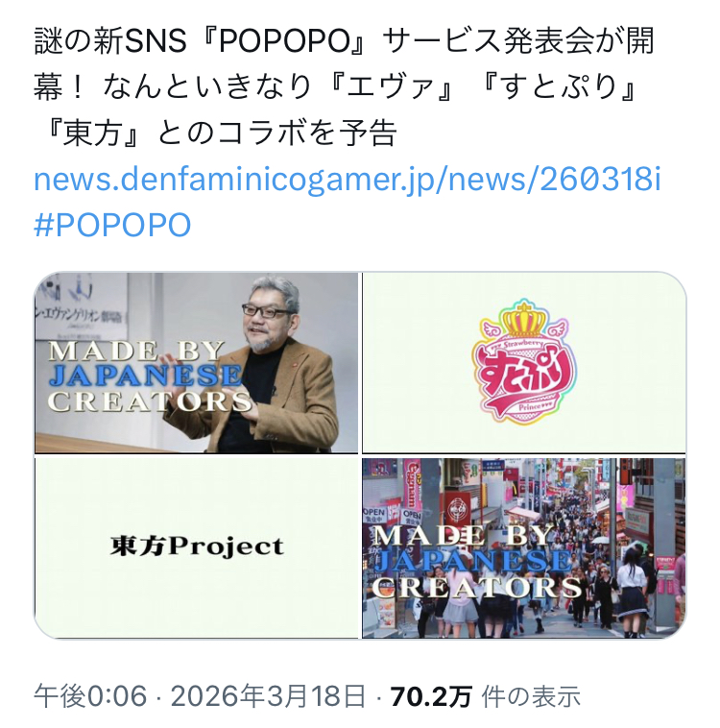Click the 午後0:06 timestamp

[90, 696]
